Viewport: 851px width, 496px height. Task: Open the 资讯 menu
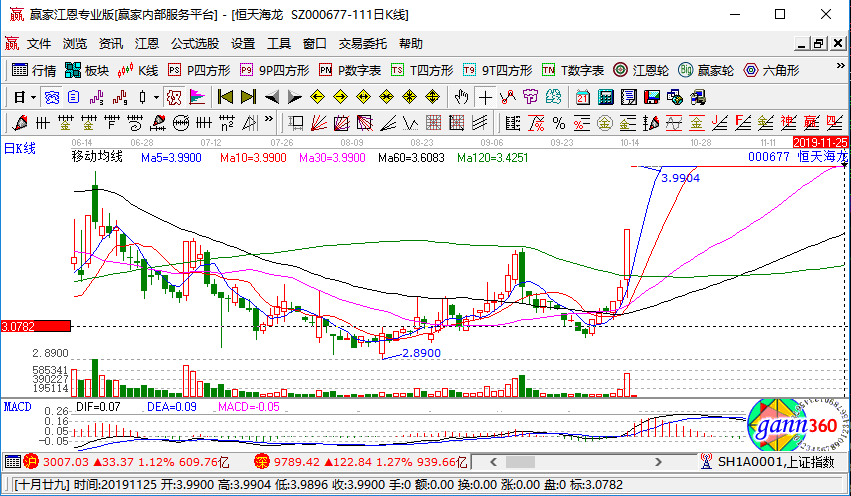click(x=111, y=44)
